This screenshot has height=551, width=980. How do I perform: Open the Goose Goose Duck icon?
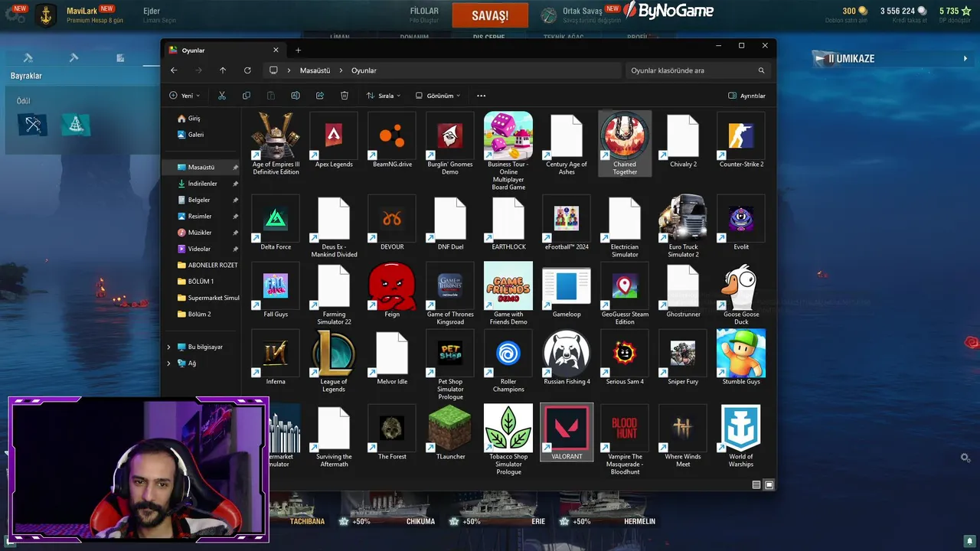(741, 286)
